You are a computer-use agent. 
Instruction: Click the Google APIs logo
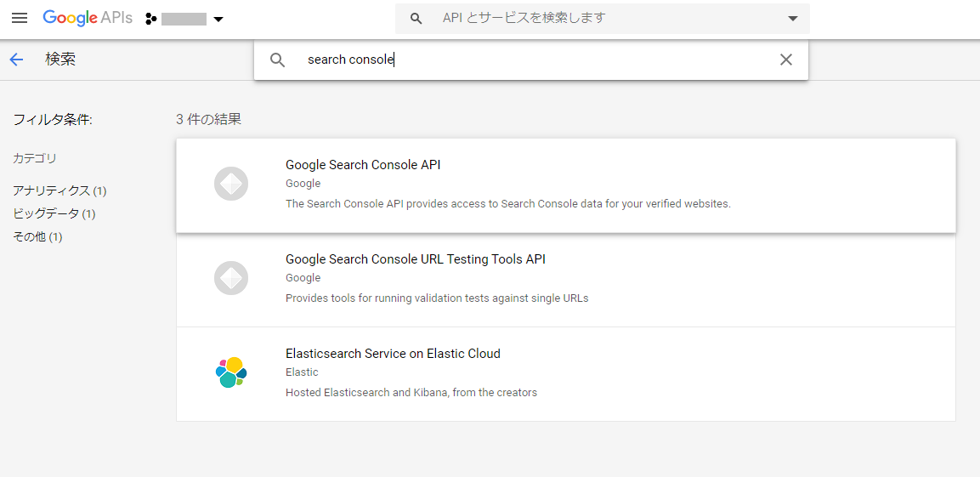pyautogui.click(x=88, y=18)
